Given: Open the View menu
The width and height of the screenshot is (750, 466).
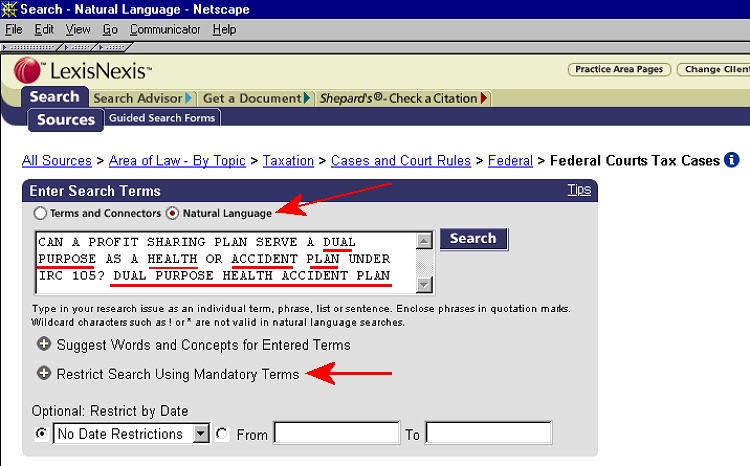Looking at the screenshot, I should click(78, 30).
